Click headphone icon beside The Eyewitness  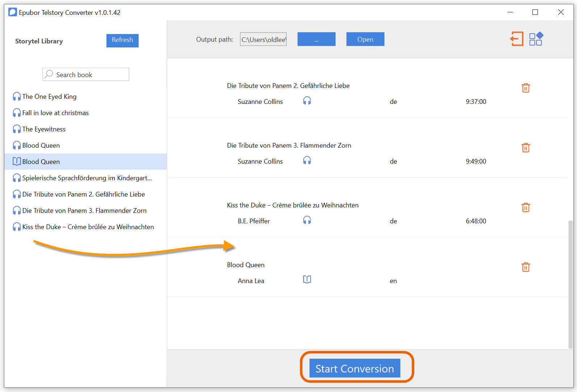click(x=17, y=129)
